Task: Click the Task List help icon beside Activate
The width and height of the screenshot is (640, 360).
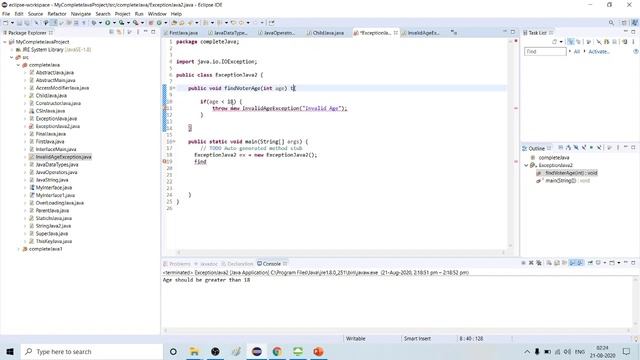Action: click(636, 51)
